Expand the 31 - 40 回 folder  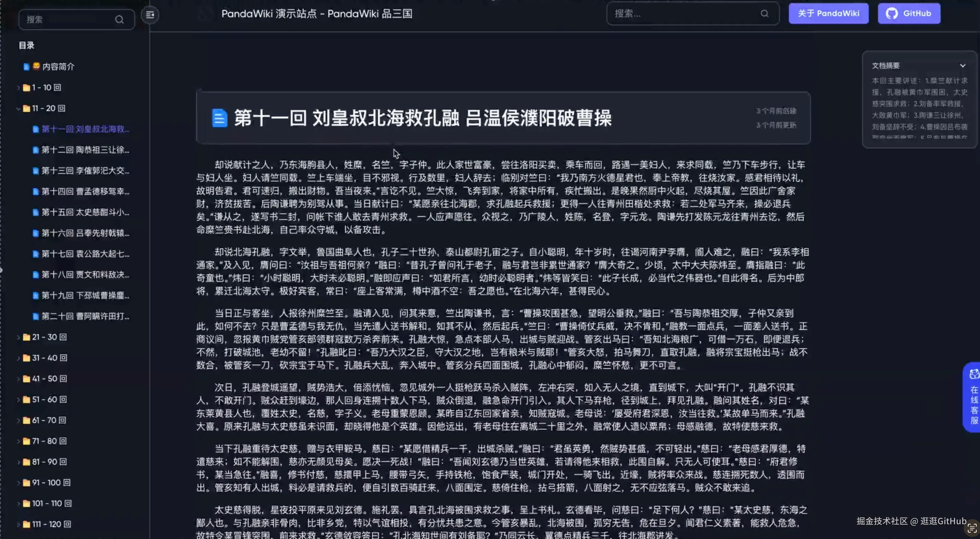click(18, 358)
